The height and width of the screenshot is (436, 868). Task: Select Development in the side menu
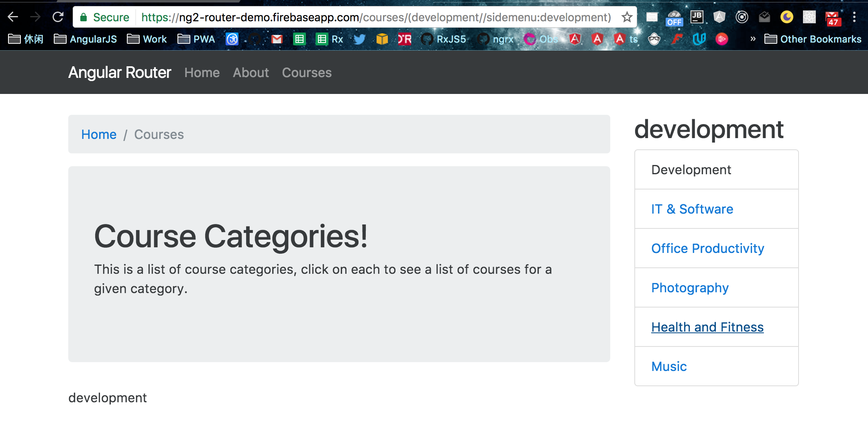[716, 170]
